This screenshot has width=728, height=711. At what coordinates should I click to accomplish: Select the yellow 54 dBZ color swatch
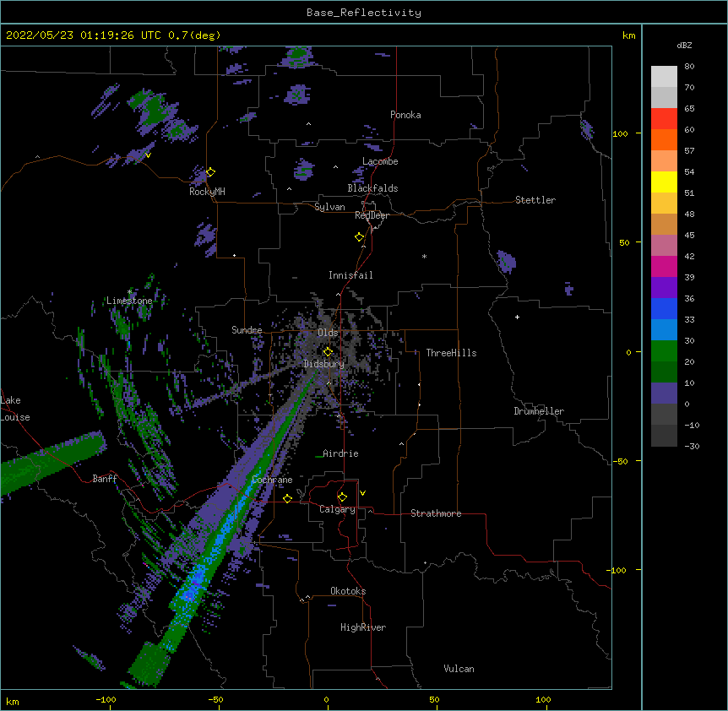pos(664,182)
